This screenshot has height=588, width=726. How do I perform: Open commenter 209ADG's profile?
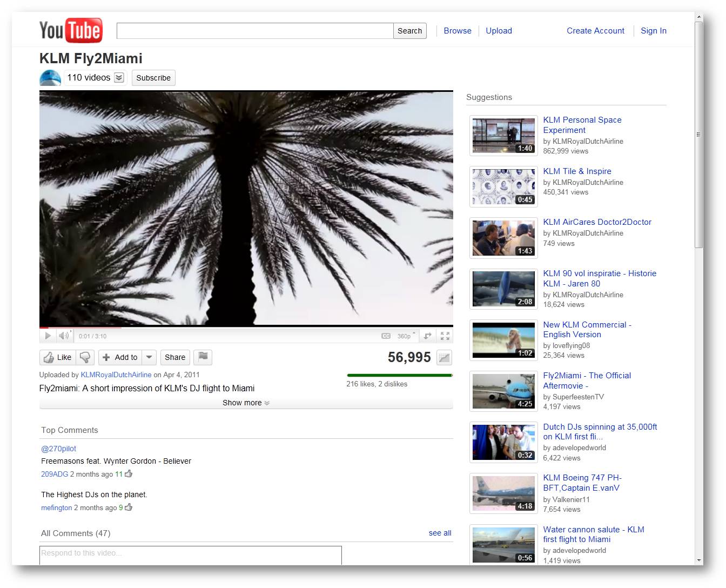[x=55, y=474]
